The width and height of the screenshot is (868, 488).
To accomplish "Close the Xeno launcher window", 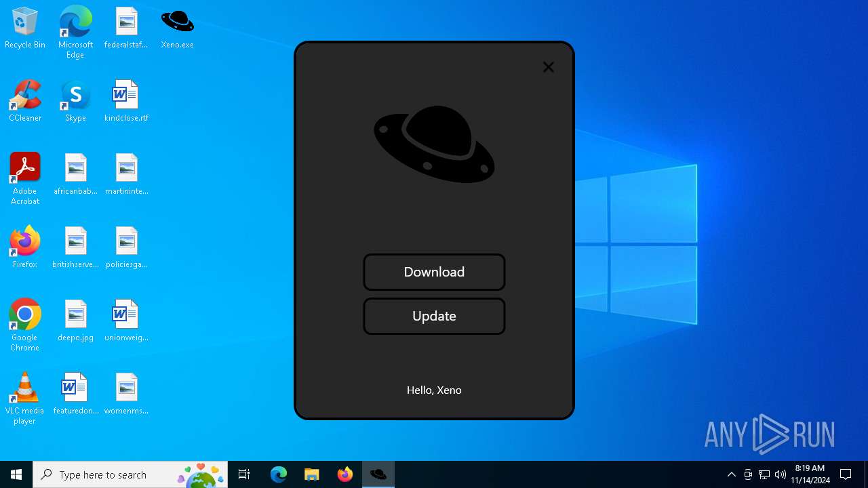I will (549, 67).
